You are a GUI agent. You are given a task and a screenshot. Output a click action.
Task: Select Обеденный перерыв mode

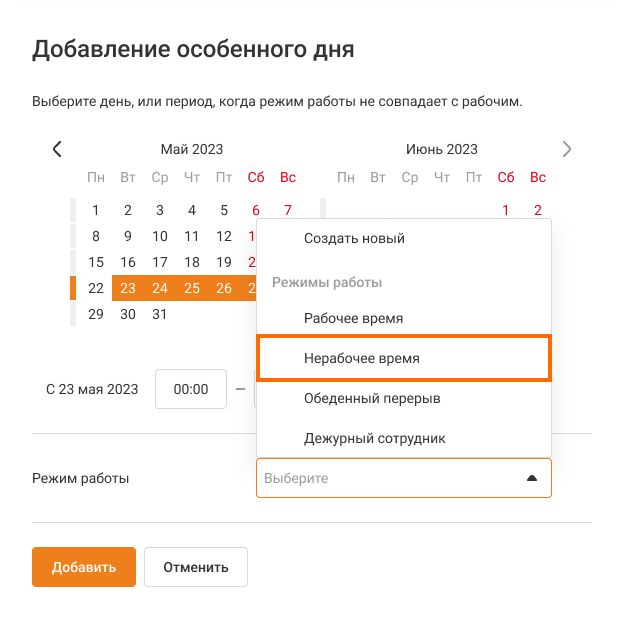[372, 398]
